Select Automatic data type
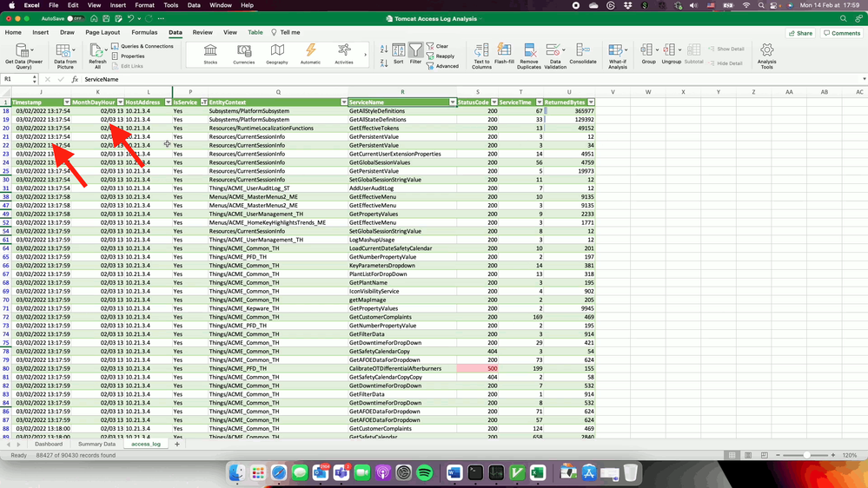This screenshot has width=868, height=488. click(x=310, y=54)
